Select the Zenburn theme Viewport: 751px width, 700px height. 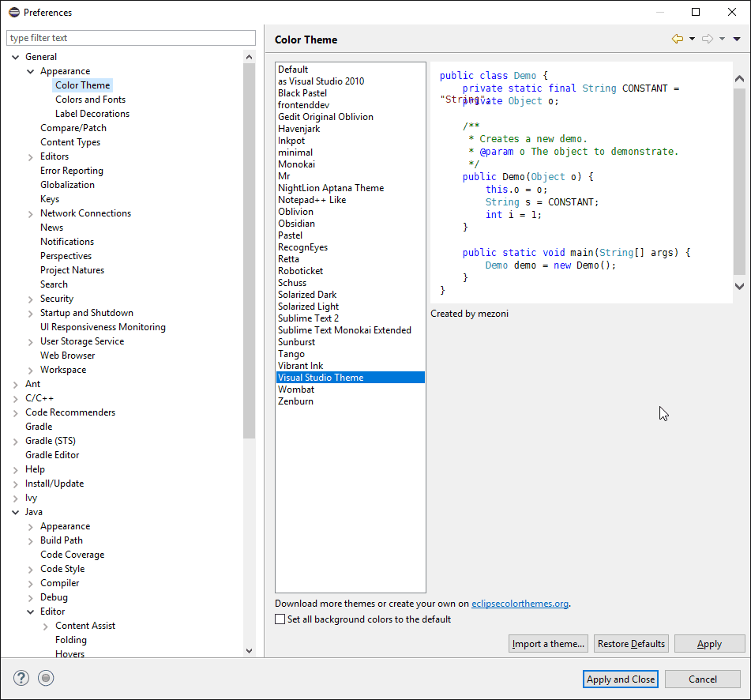pos(295,401)
